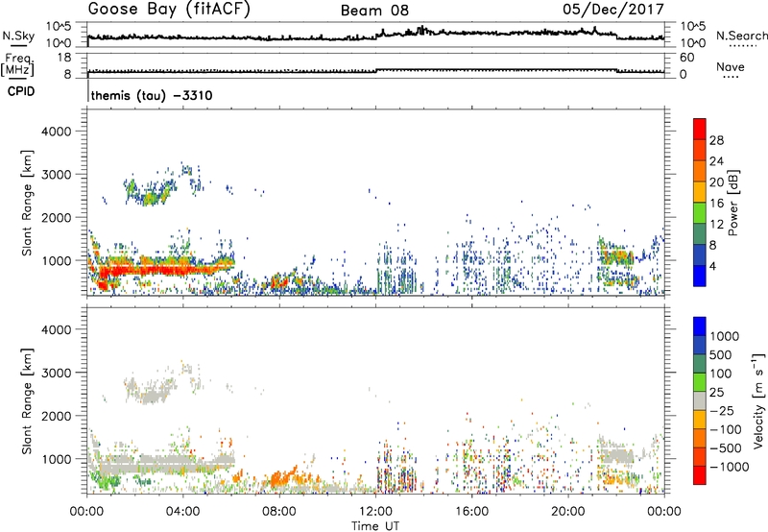Screen dimensions: 768x532
Task: Click the "CPID" row label
Action: (21, 91)
